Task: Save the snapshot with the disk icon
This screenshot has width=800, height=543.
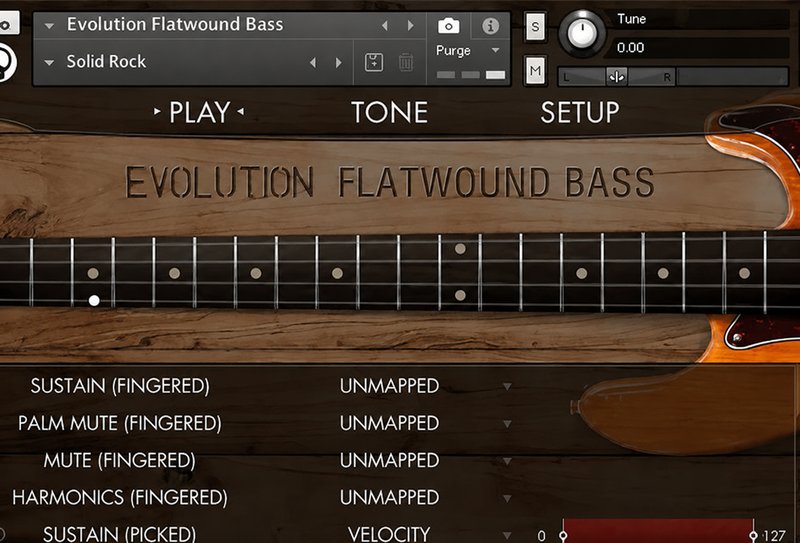Action: pos(374,63)
